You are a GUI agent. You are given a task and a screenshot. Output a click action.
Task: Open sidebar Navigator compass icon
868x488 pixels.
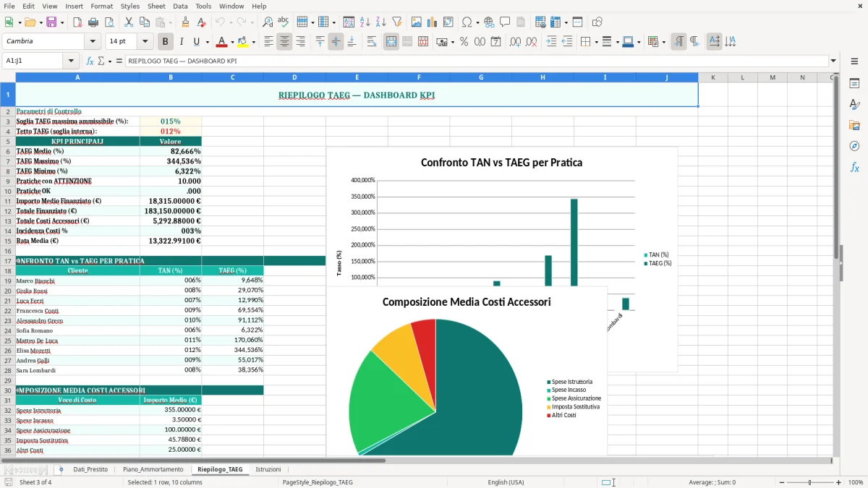point(854,146)
